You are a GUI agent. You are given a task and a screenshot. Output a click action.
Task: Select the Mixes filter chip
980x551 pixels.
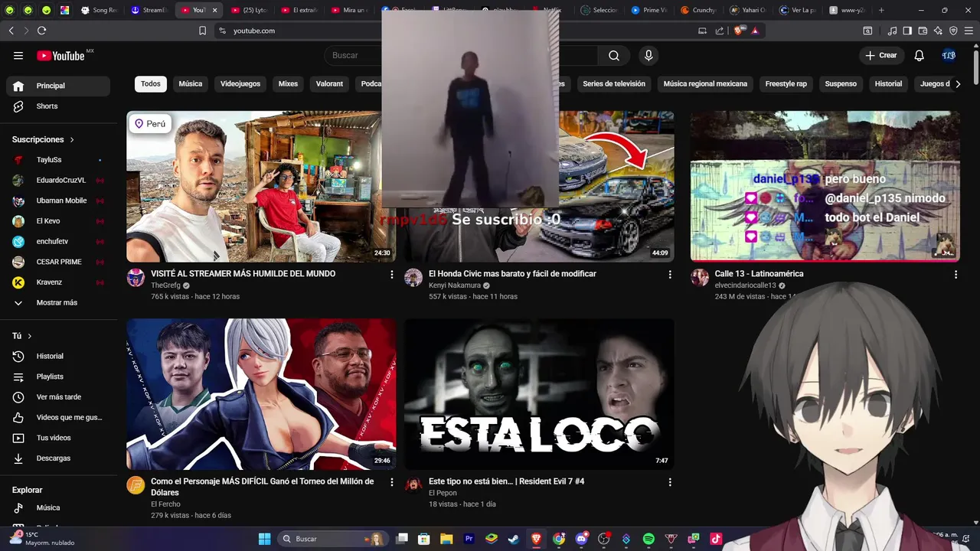[288, 83]
